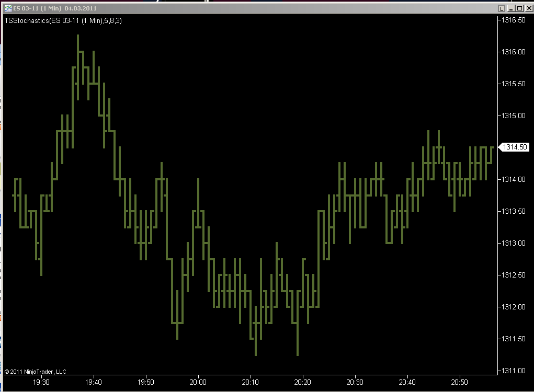This screenshot has width=534, height=392.
Task: Click the current price marker 1314.50
Action: (x=514, y=147)
